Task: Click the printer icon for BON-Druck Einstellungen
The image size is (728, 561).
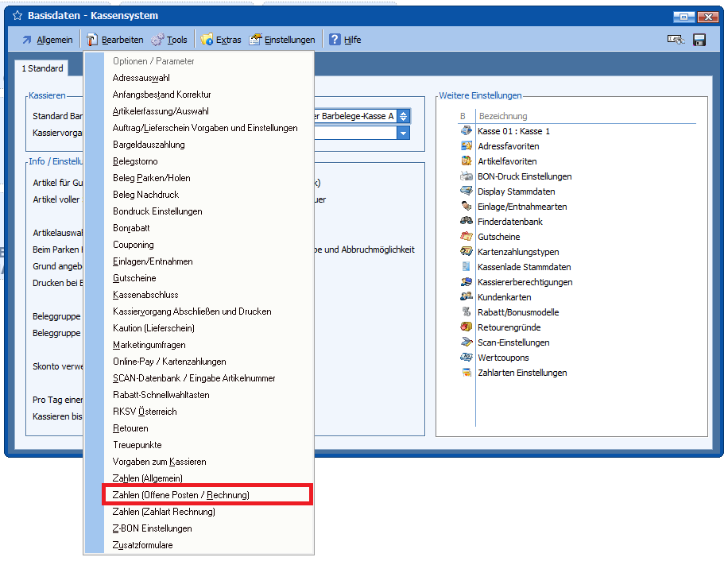Action: pos(467,176)
